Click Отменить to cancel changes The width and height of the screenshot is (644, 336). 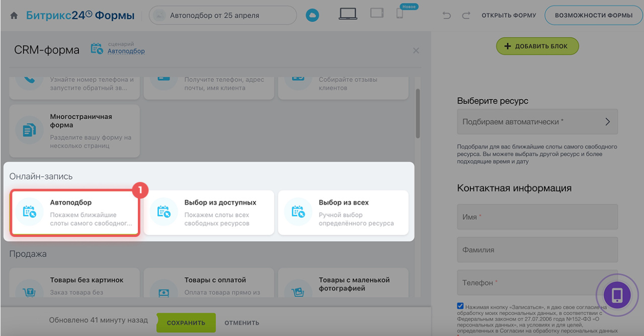pos(242,323)
